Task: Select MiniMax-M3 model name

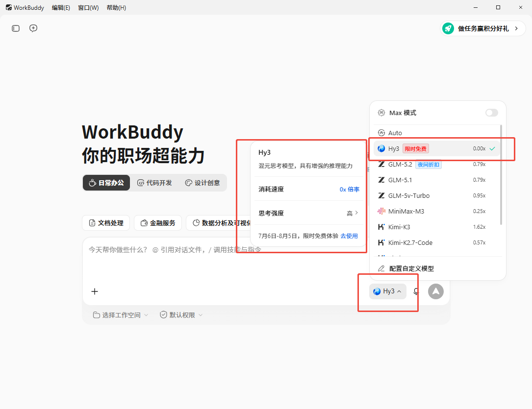Action: [x=406, y=211]
